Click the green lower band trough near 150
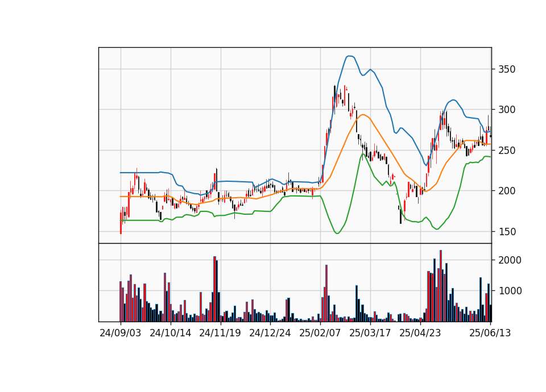The width and height of the screenshot is (546, 392). point(337,233)
